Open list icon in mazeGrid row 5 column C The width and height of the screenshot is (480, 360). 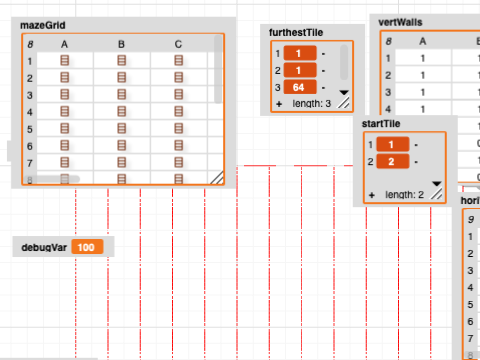pos(179,129)
